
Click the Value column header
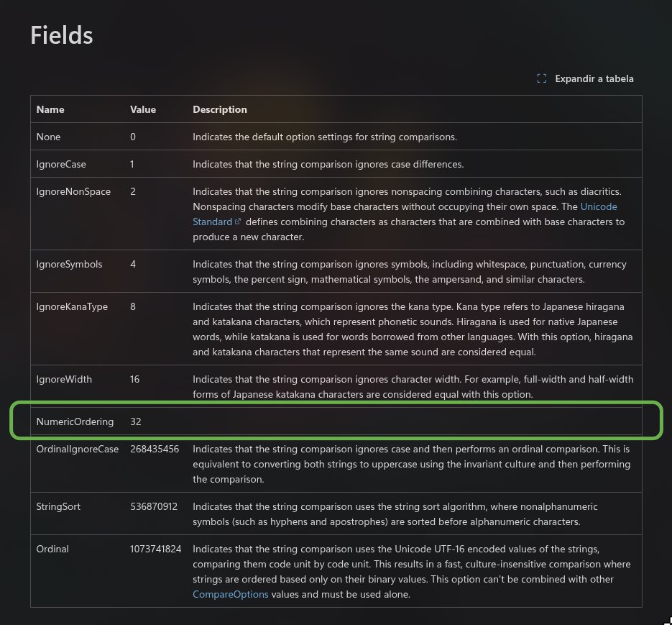coord(143,109)
